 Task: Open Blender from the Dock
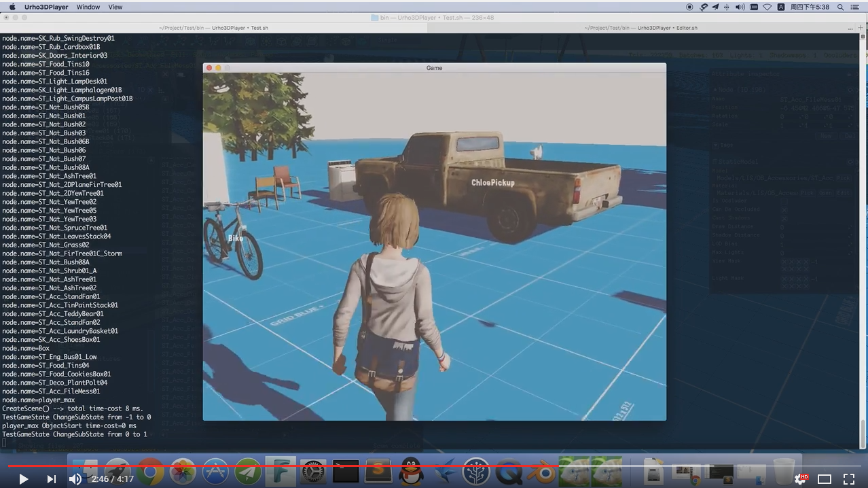click(541, 471)
